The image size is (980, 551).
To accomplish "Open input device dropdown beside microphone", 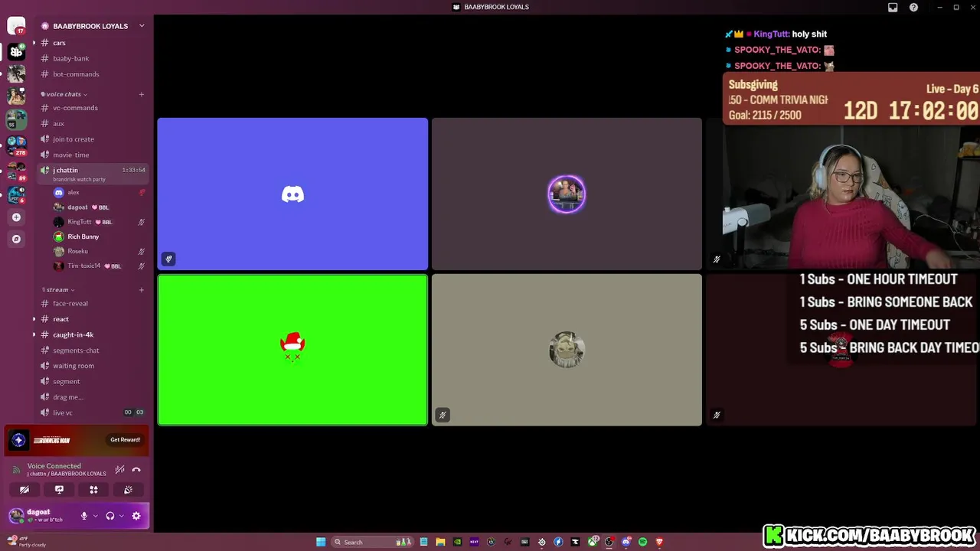I will pos(95,516).
